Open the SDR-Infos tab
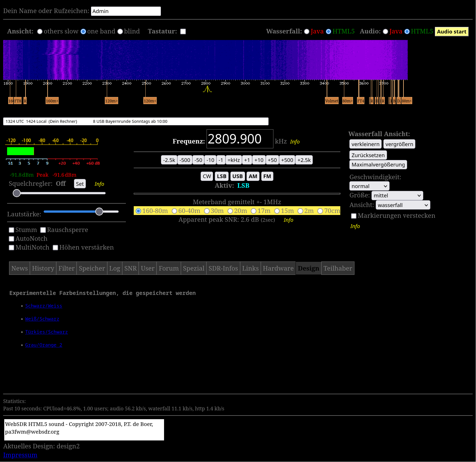 click(x=223, y=268)
